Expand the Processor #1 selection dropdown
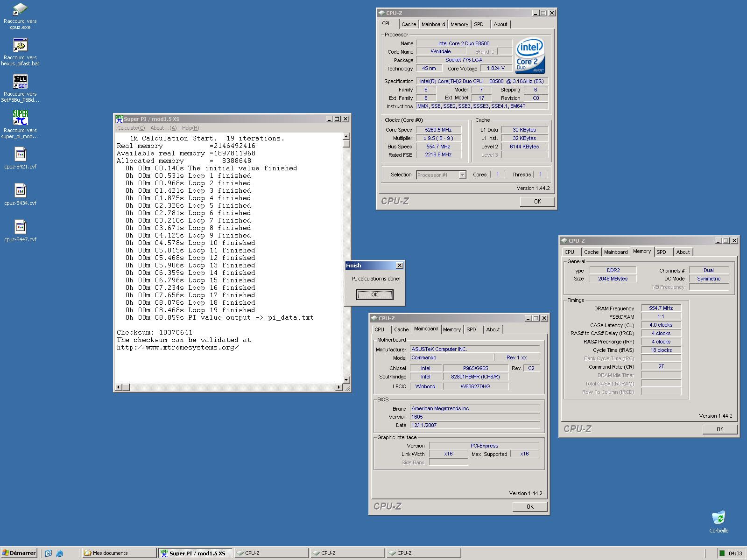 pyautogui.click(x=462, y=175)
